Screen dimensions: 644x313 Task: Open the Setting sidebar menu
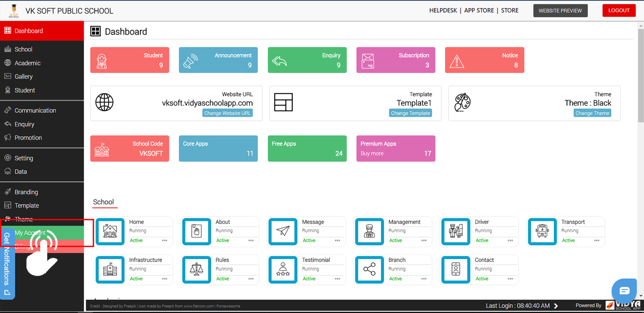(42, 158)
